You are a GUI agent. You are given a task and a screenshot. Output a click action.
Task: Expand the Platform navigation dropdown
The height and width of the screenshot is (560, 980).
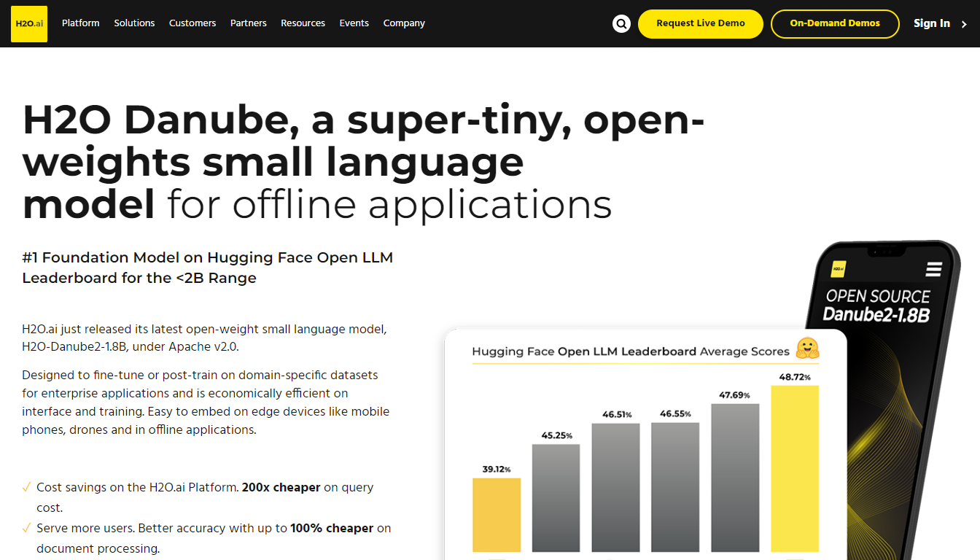pyautogui.click(x=80, y=23)
